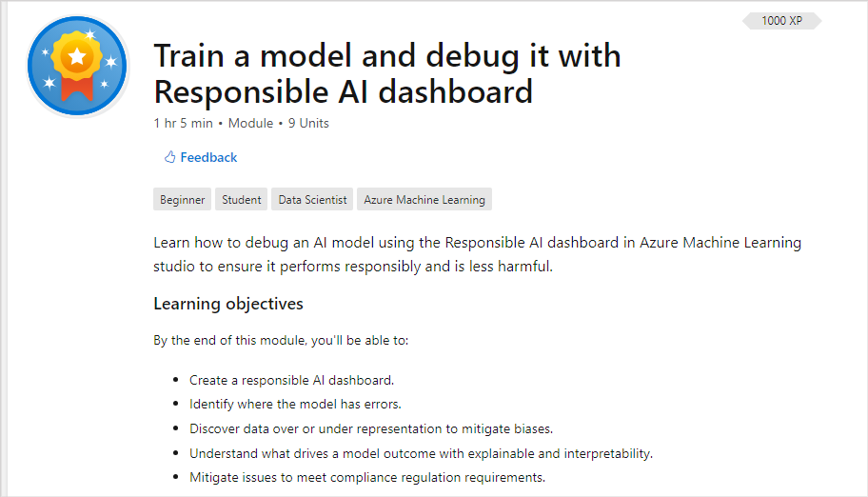Click the module title heading
This screenshot has width=868, height=497.
click(x=387, y=73)
